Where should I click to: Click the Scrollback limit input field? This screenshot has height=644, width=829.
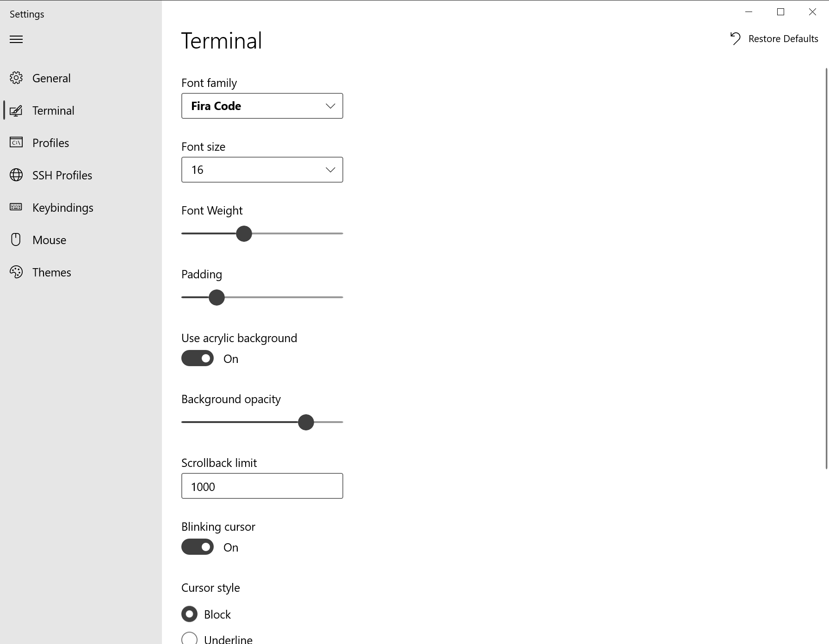[262, 486]
